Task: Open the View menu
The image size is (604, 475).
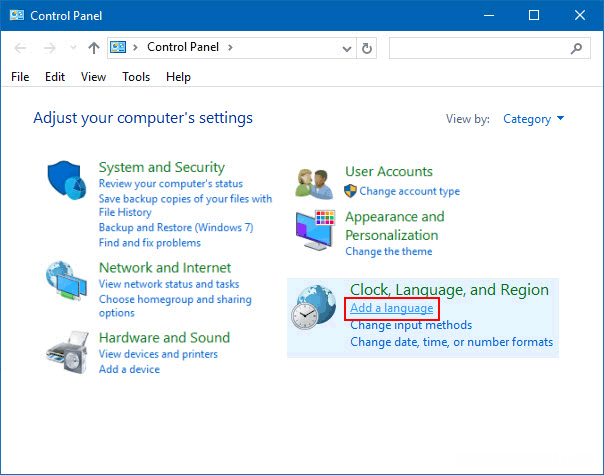Action: (93, 77)
